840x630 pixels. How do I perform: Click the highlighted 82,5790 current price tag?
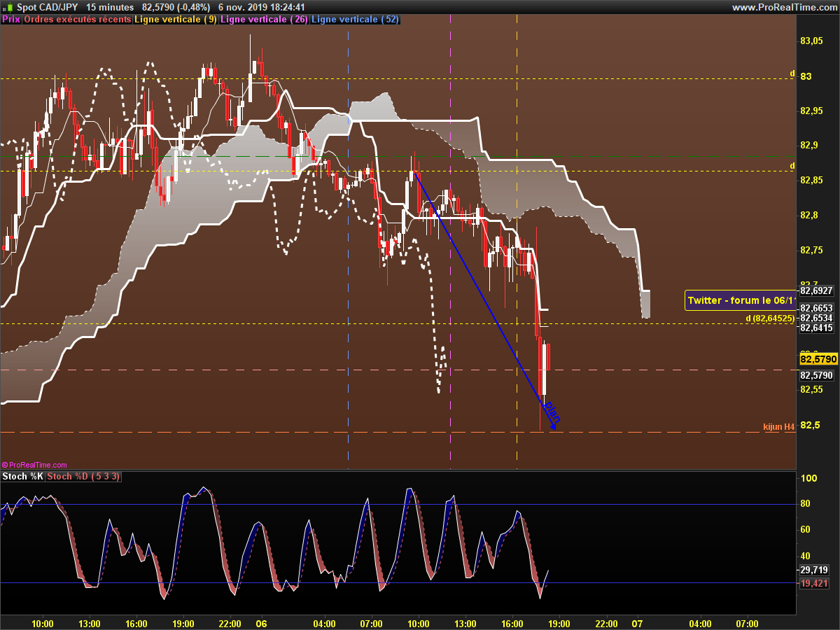coord(818,359)
